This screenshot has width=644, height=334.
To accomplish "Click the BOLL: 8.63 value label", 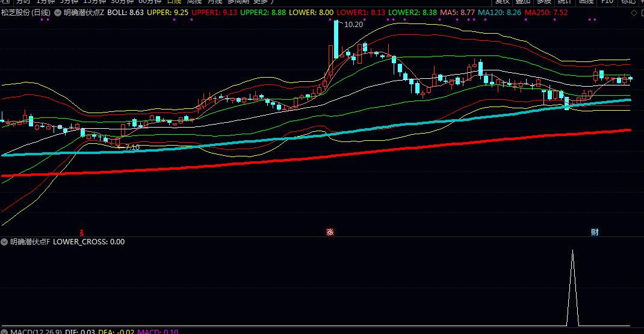I will coord(126,13).
